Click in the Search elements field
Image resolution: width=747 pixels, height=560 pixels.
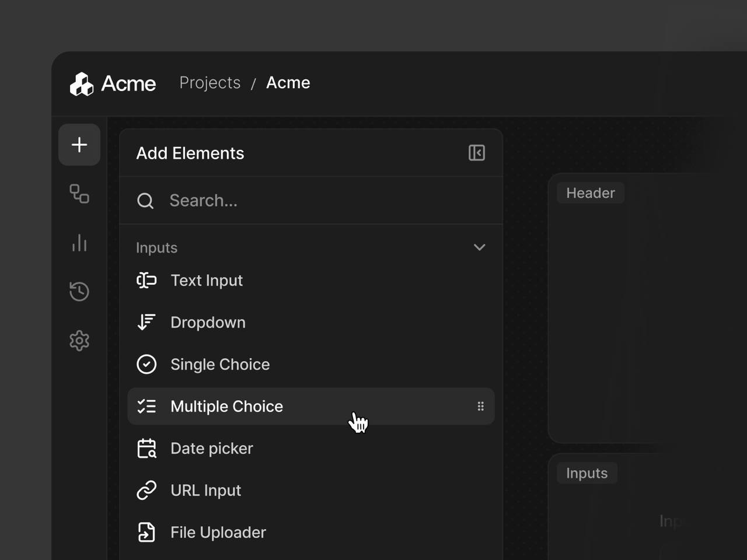tap(311, 201)
